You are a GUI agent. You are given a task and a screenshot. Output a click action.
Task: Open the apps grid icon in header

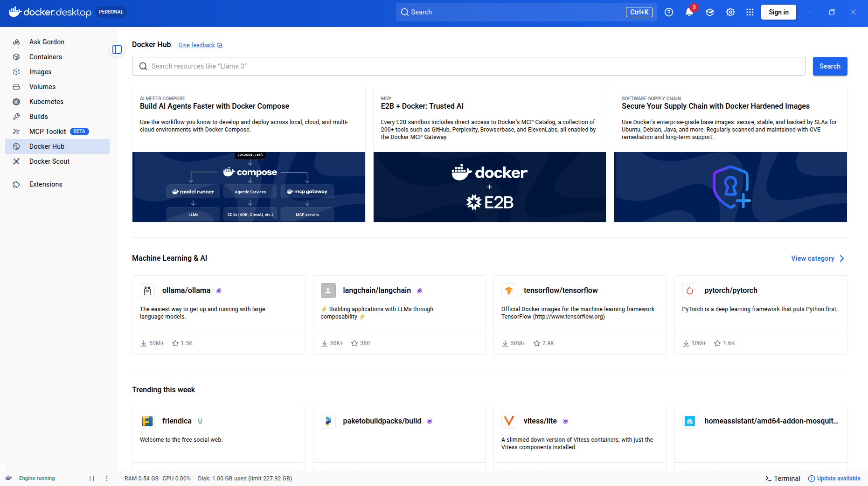[750, 13]
